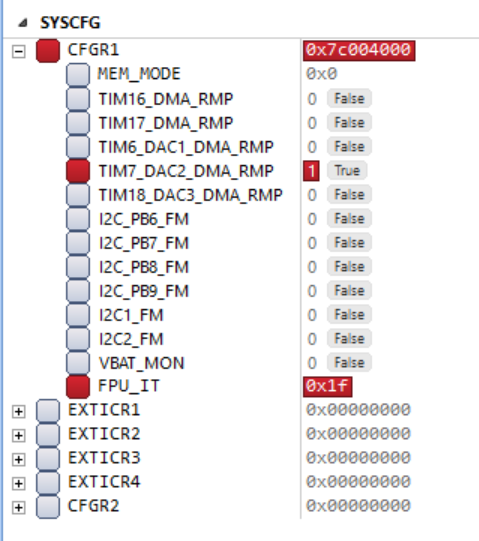Toggle I2C_PB8_FM False value button
Screen dimensions: 479x541
(x=349, y=266)
